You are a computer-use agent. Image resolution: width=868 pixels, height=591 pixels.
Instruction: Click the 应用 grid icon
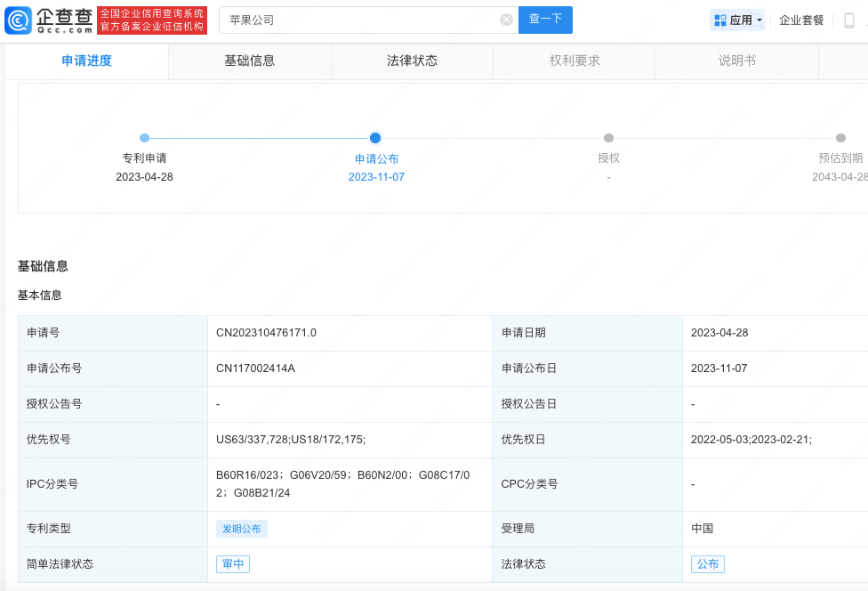[x=719, y=20]
